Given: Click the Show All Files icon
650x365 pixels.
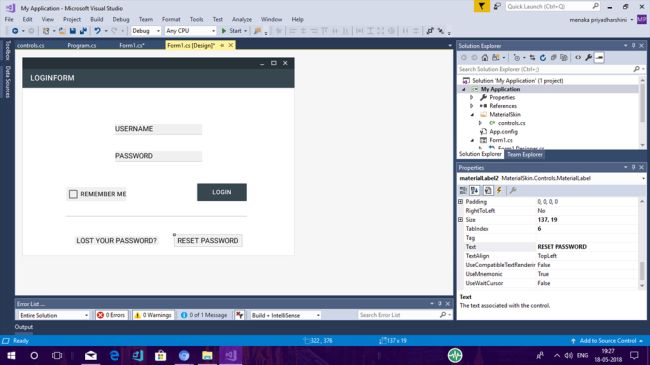Looking at the screenshot, I should 563,58.
